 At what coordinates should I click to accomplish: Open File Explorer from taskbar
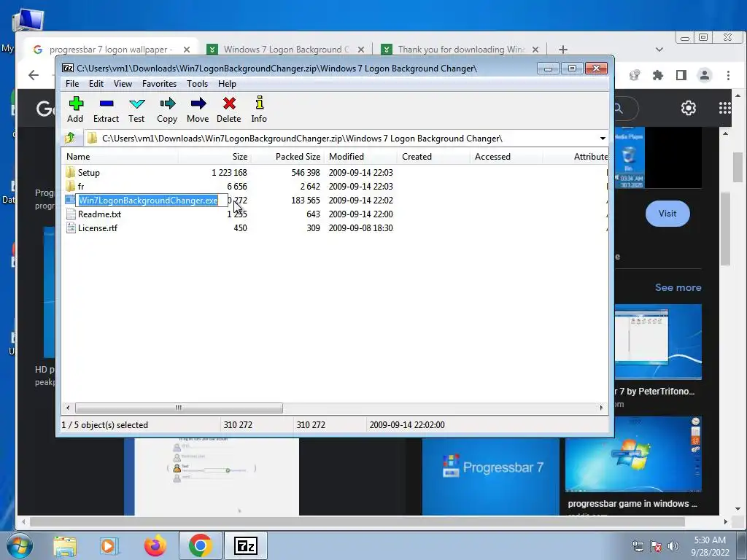click(x=65, y=545)
